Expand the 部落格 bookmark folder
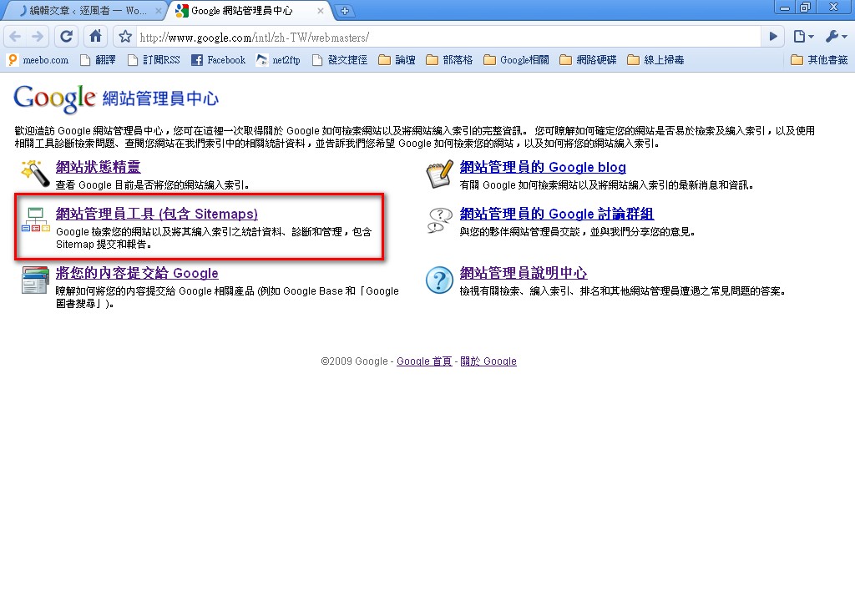Viewport: 855px width, 616px height. 449,60
